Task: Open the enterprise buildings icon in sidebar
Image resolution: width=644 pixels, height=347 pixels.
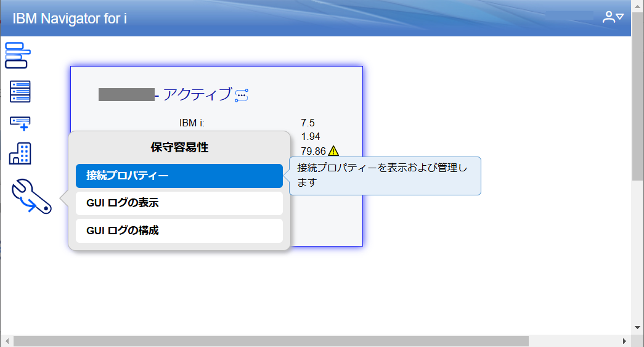Action: click(20, 153)
